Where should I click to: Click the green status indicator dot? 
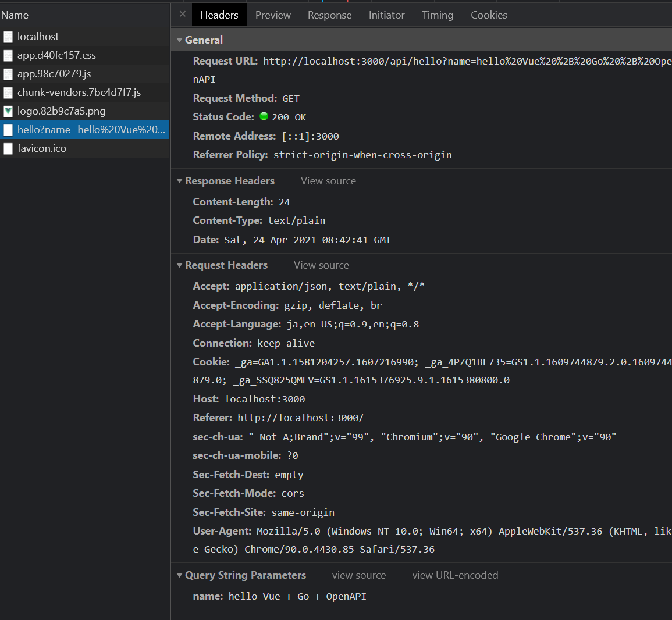coord(264,116)
